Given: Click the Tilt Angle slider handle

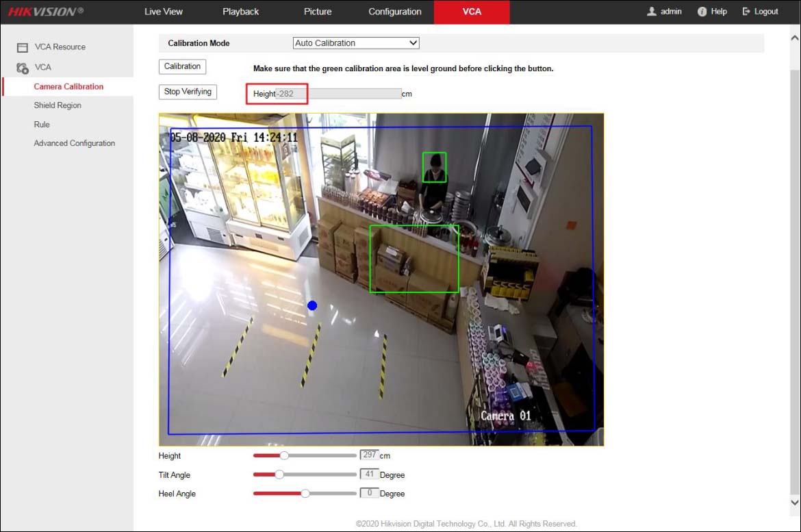Looking at the screenshot, I should (x=279, y=474).
